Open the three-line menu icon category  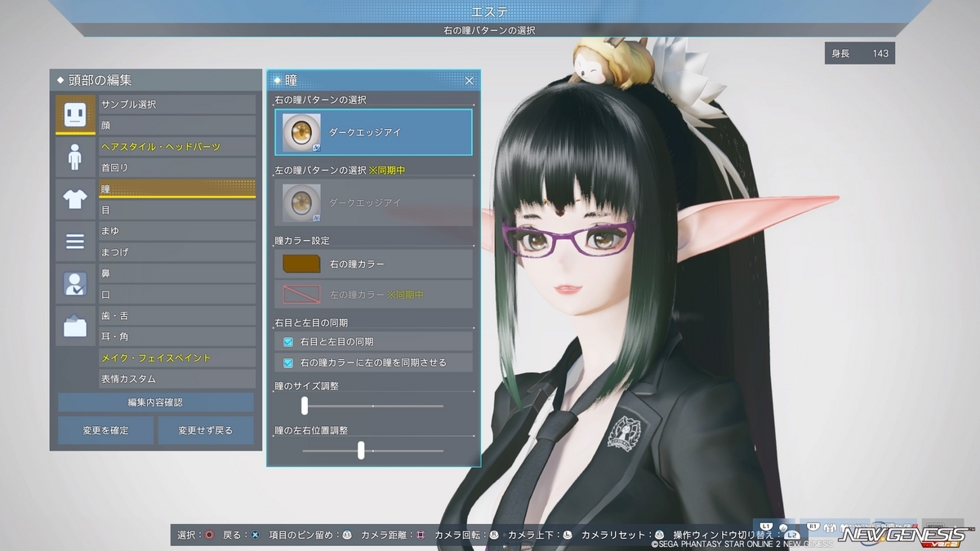tap(75, 241)
